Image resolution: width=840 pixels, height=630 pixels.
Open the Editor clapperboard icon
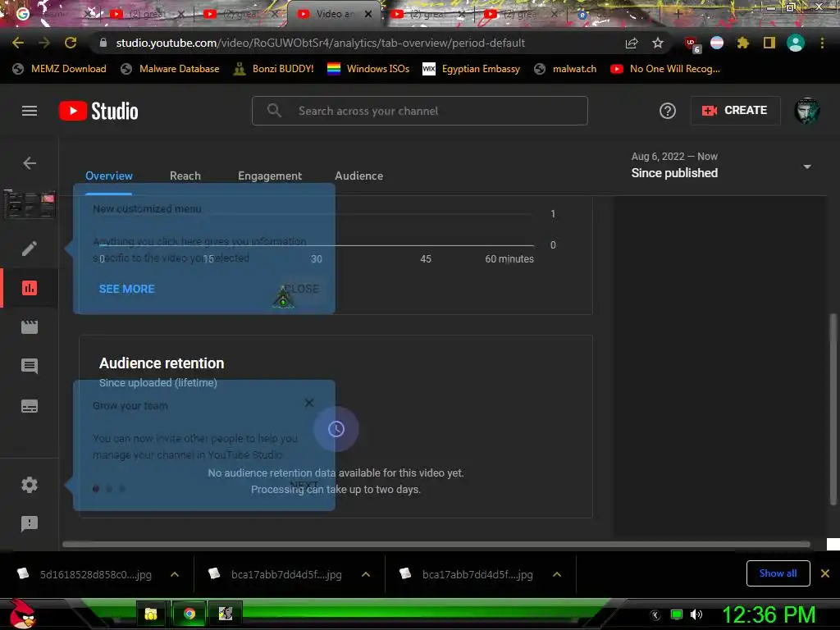point(30,326)
